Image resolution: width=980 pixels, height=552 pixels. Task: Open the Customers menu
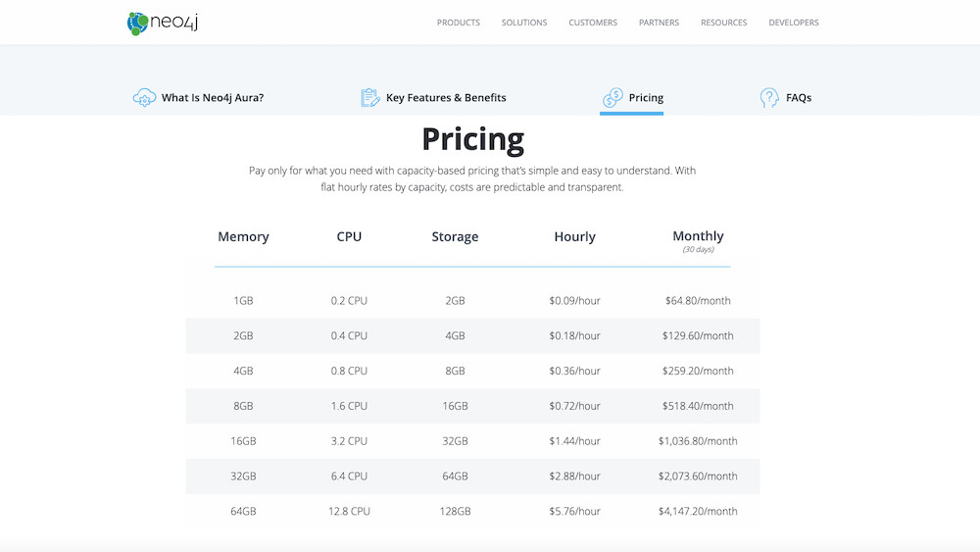(x=593, y=23)
